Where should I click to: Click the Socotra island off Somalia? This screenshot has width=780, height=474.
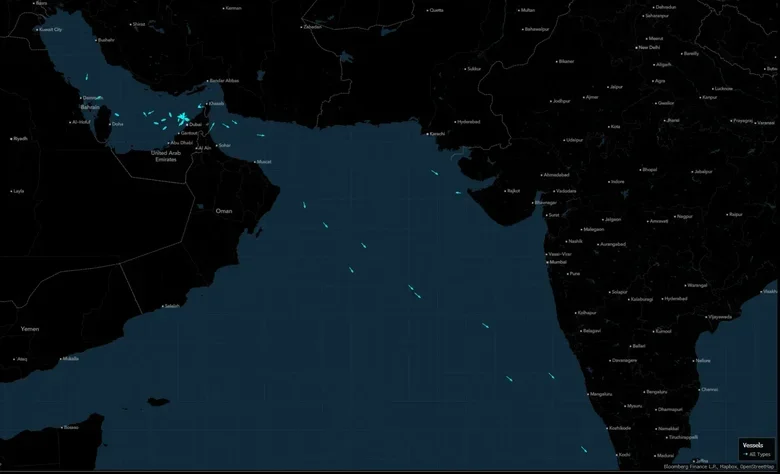(158, 401)
